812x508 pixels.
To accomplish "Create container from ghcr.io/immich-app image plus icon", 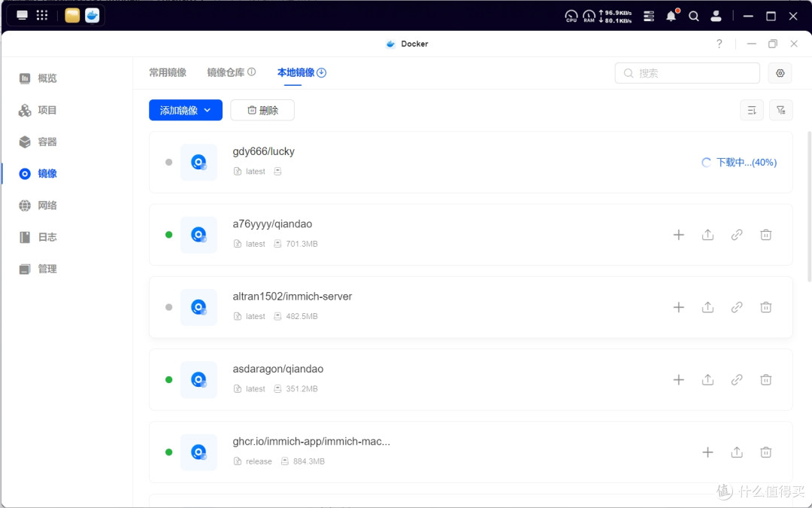I will (x=707, y=452).
